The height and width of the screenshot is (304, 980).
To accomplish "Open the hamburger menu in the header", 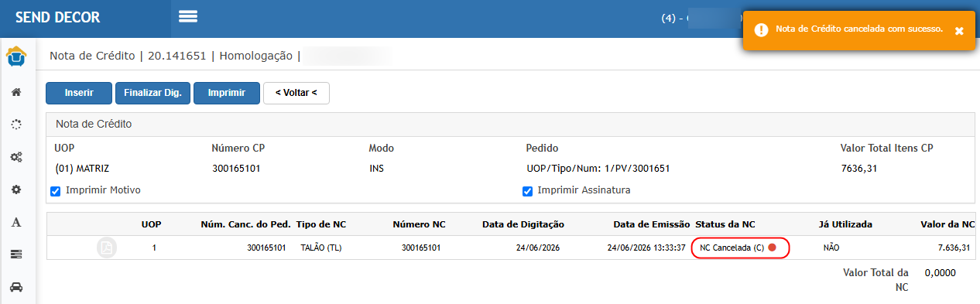I will pyautogui.click(x=188, y=16).
